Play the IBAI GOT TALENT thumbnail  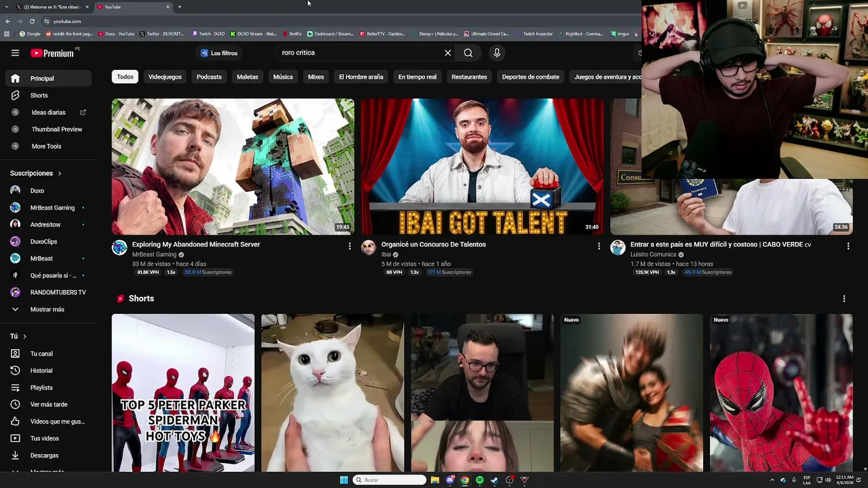click(482, 167)
